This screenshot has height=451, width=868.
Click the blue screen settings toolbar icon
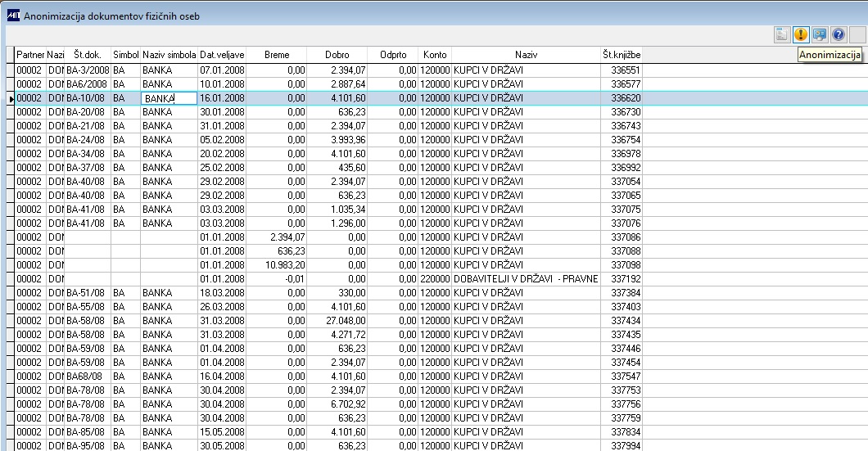(x=820, y=35)
